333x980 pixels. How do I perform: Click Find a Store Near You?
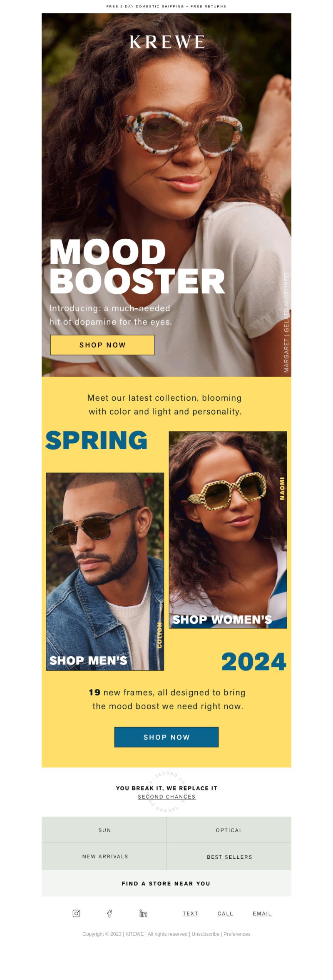click(166, 883)
